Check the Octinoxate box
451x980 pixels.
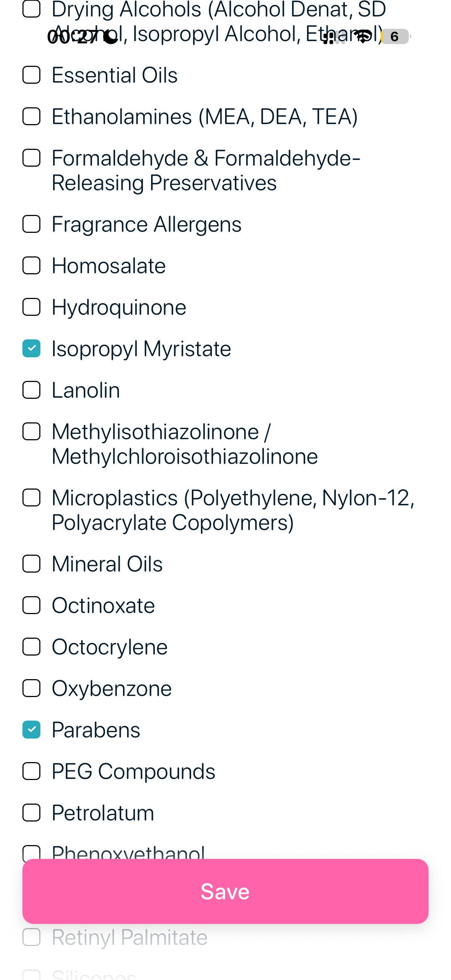pyautogui.click(x=32, y=605)
